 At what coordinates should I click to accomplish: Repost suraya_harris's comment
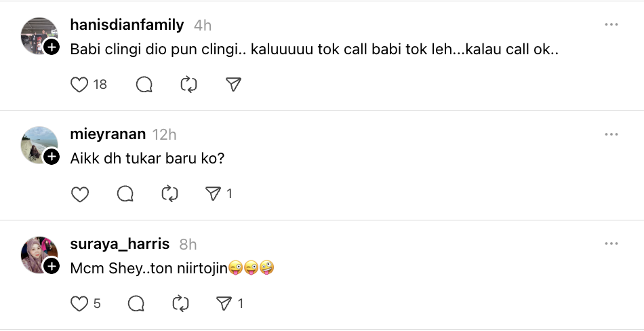click(180, 303)
